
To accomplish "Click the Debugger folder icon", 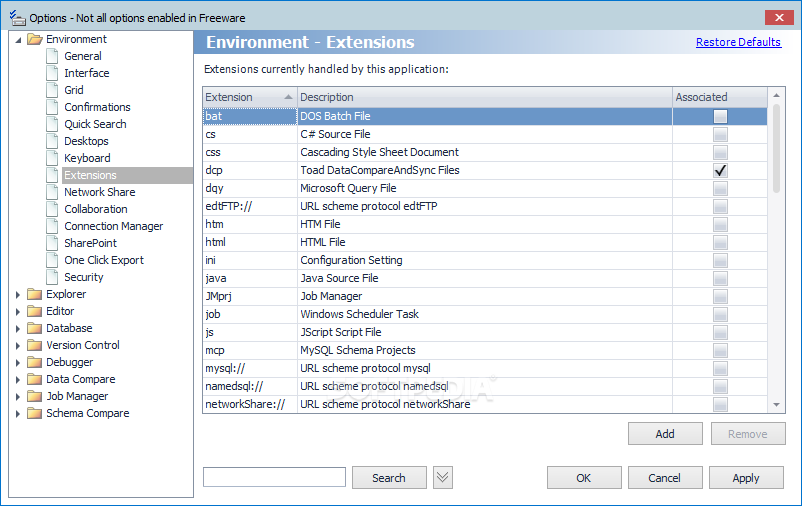I will pos(34,362).
